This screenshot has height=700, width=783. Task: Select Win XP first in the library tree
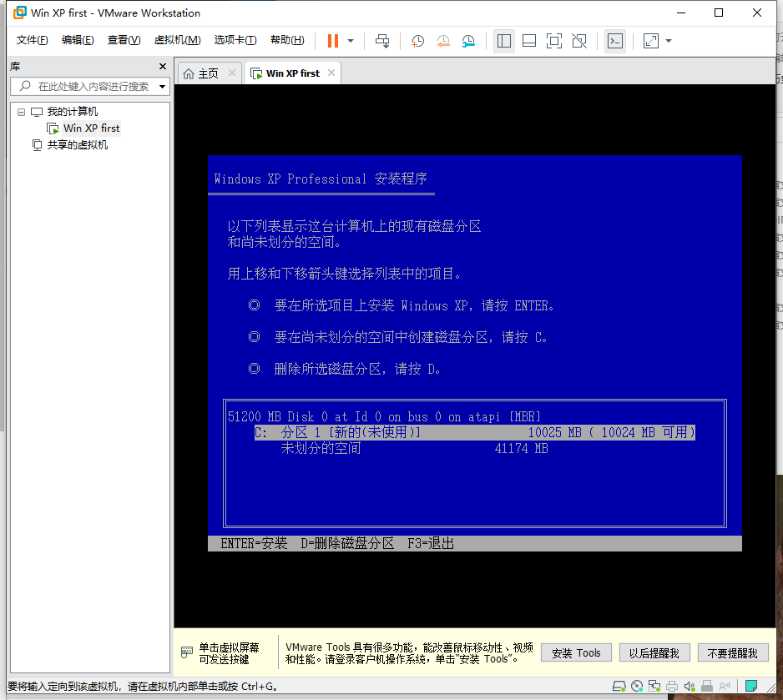[91, 128]
